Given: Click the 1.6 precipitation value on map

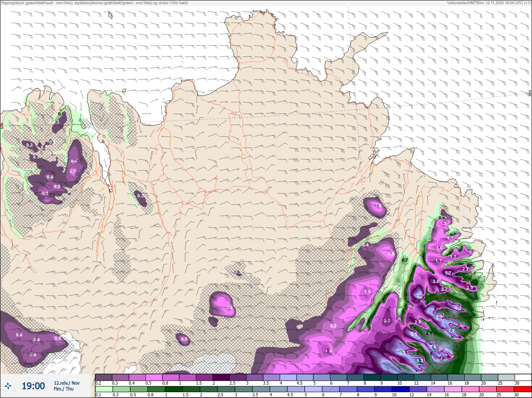Looking at the screenshot, I should (439, 248).
